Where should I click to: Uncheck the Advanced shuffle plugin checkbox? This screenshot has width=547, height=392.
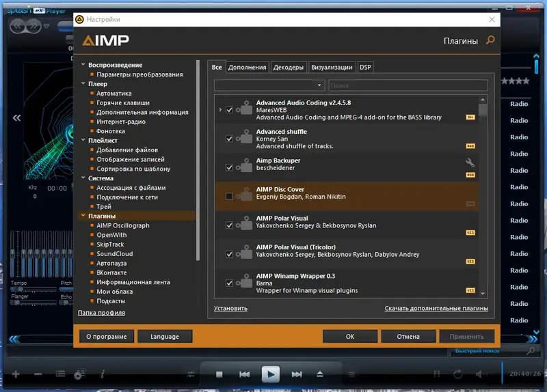point(229,139)
